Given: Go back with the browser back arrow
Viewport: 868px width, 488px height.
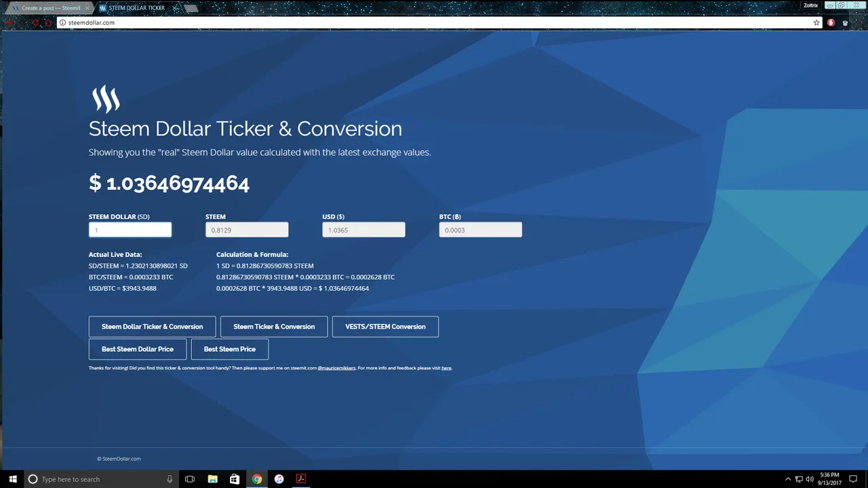Looking at the screenshot, I should coord(9,22).
